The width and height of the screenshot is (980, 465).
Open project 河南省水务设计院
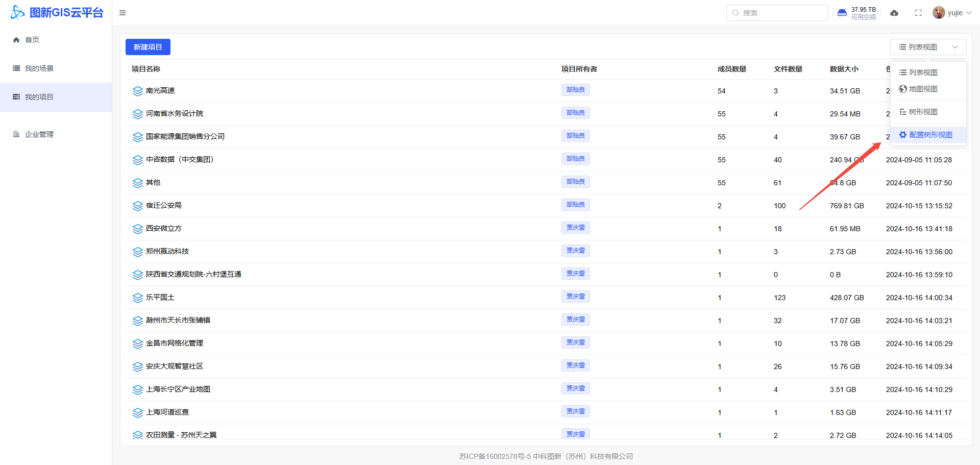[x=175, y=113]
